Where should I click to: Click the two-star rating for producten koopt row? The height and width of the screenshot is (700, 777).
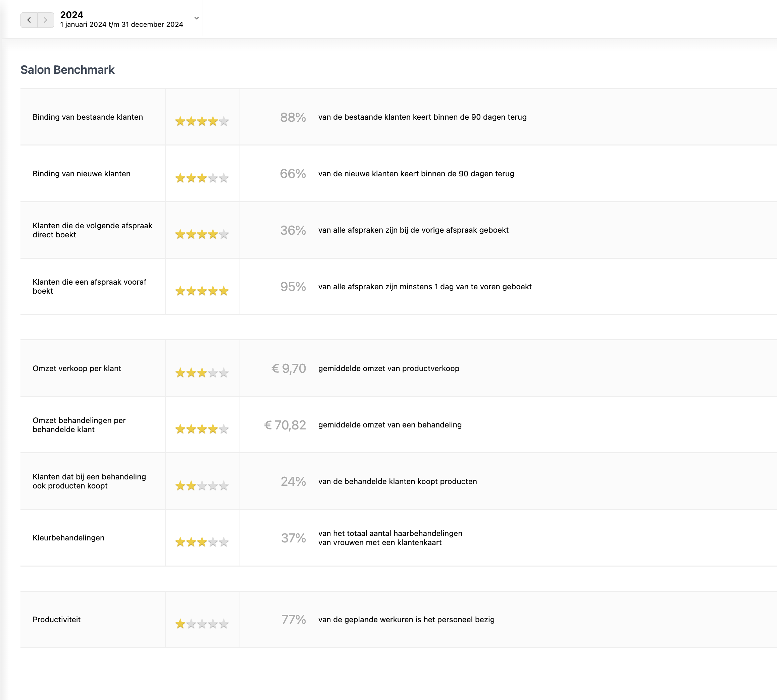point(202,486)
